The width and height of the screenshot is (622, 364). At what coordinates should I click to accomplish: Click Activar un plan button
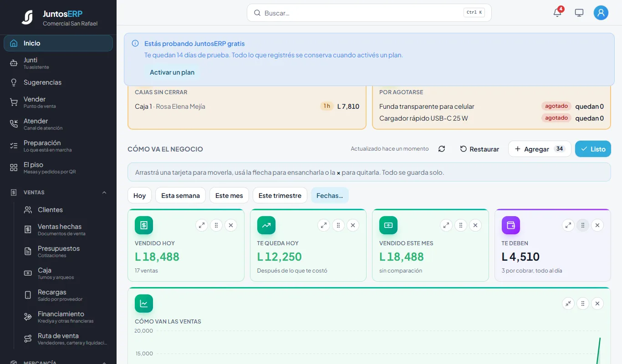(172, 72)
